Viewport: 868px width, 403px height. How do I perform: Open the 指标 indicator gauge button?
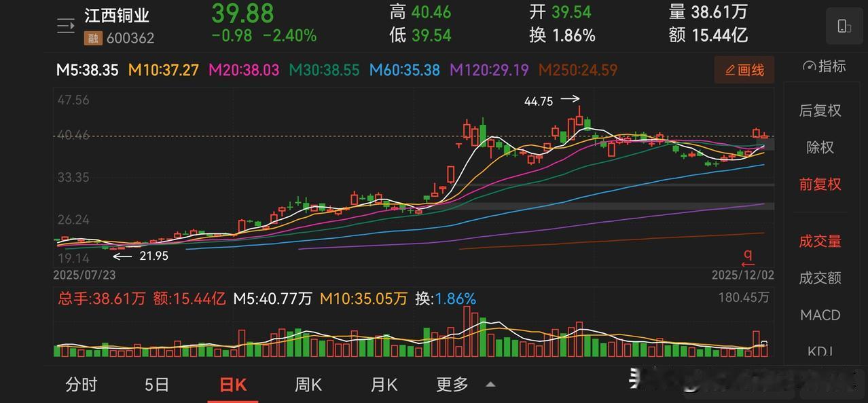(x=824, y=66)
